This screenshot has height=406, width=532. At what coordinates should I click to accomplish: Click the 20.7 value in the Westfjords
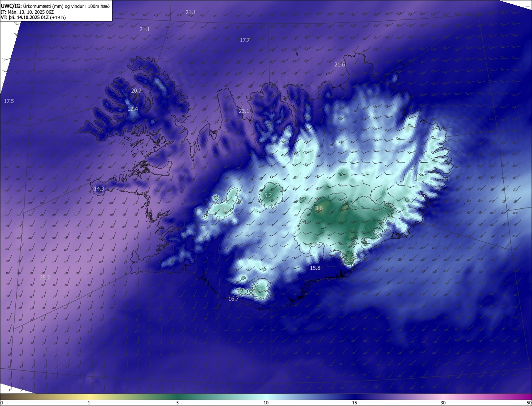[x=136, y=90]
